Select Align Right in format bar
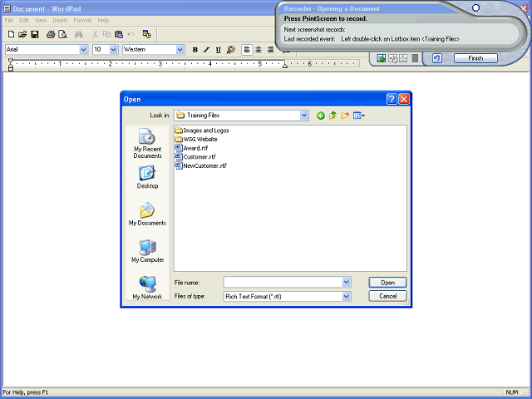 coord(270,50)
